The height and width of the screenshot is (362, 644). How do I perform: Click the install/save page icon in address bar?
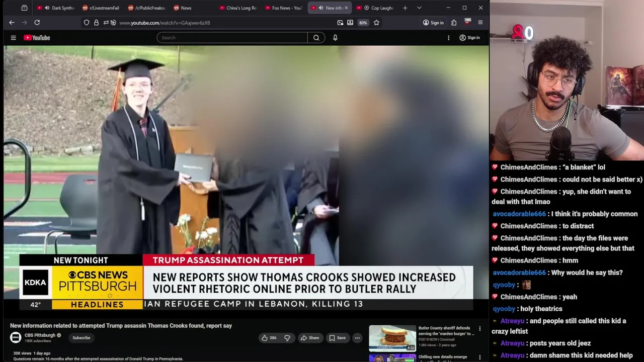pos(350,23)
